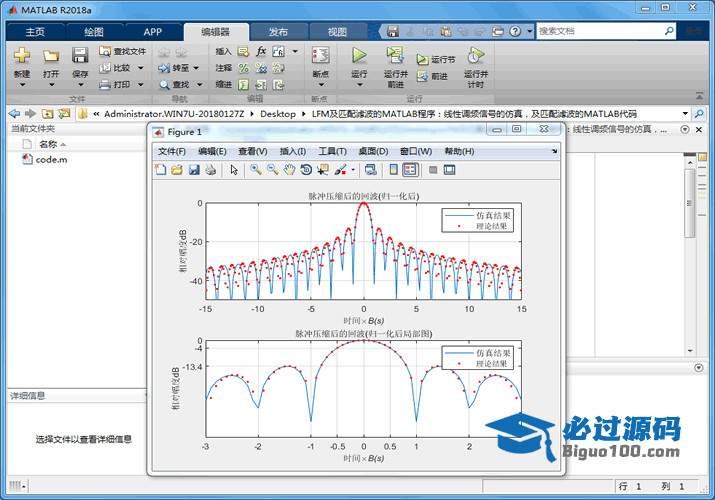
Task: Select the Pan hand tool in Figure 1
Action: coord(289,170)
